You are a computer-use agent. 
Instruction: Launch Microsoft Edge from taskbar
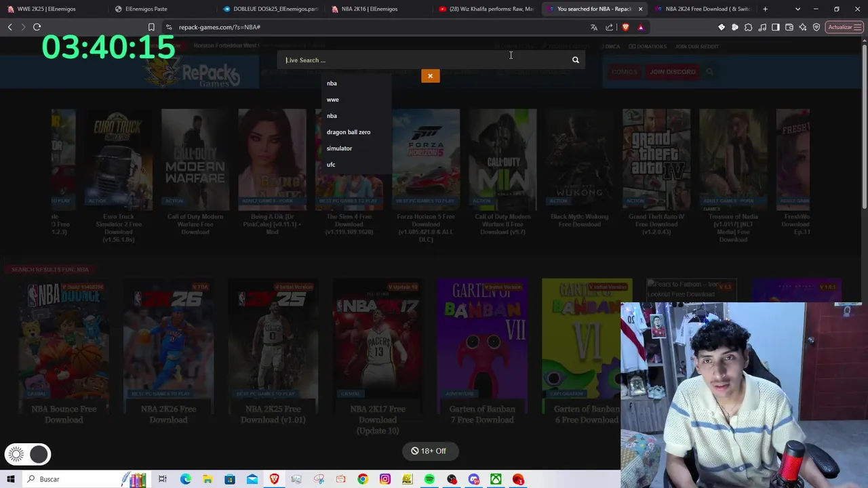(x=185, y=479)
